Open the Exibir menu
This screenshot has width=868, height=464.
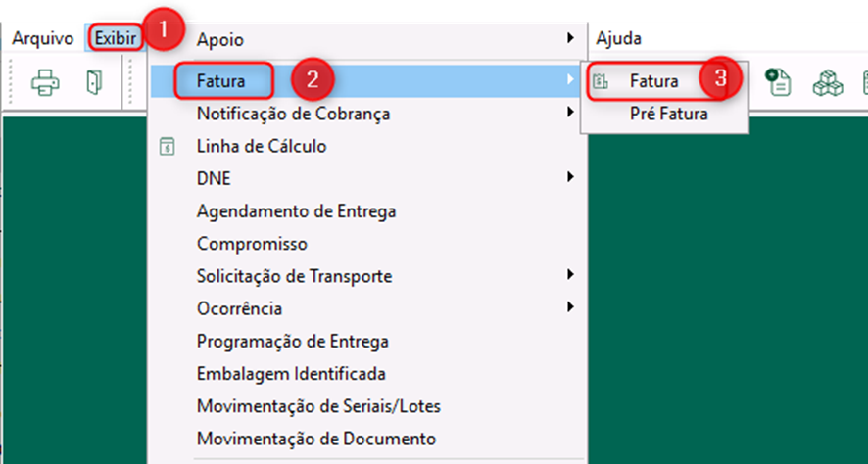coord(116,39)
